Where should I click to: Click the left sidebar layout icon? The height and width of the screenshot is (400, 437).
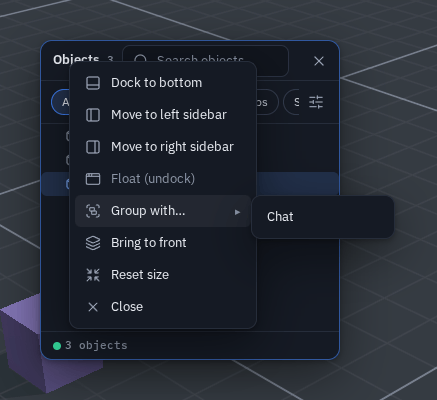(x=93, y=115)
